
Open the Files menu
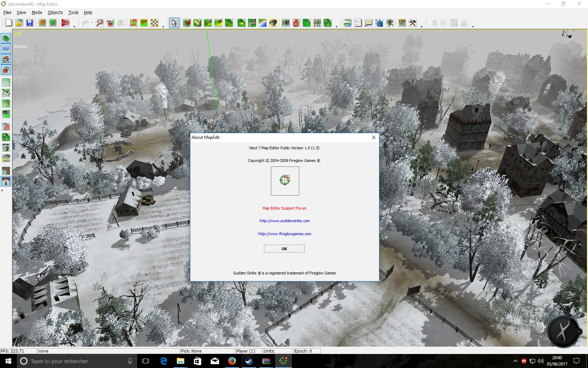pos(7,13)
